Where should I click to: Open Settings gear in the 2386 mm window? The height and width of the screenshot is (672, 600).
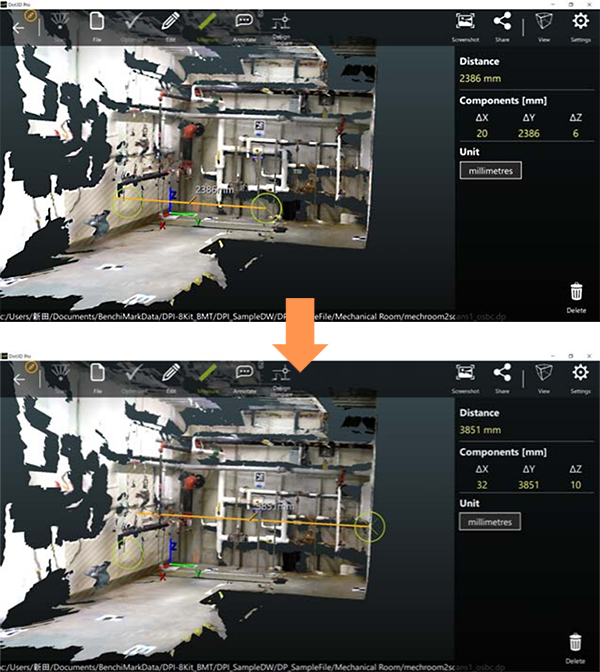tap(581, 27)
